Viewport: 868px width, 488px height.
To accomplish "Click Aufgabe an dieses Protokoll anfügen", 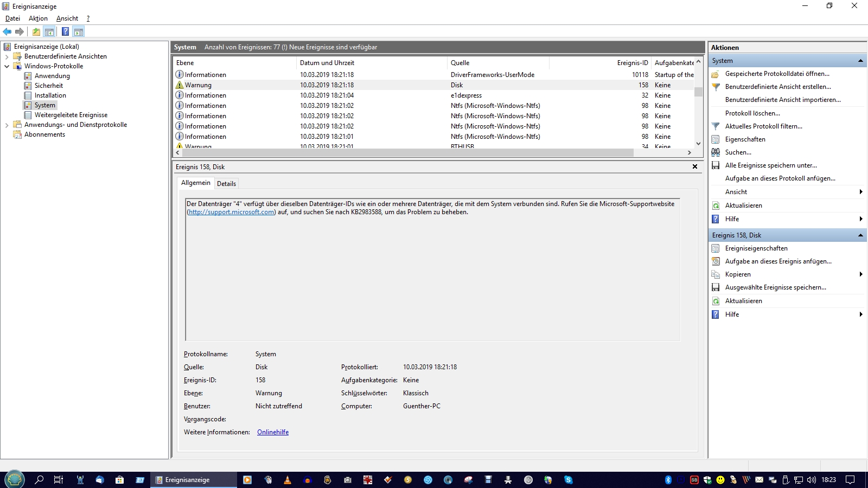I will click(780, 178).
